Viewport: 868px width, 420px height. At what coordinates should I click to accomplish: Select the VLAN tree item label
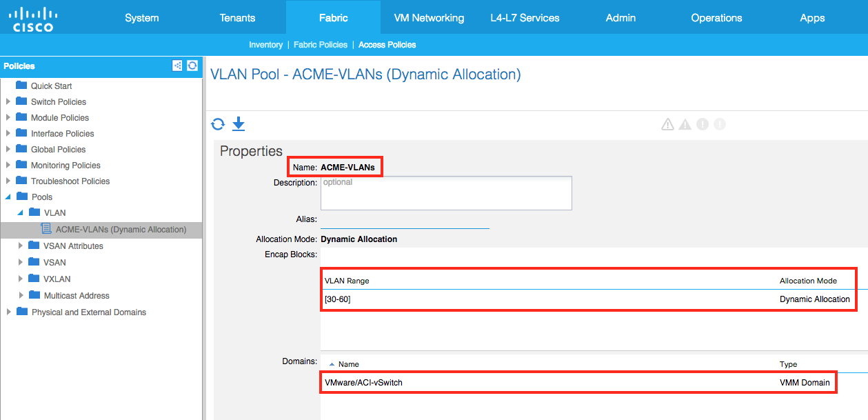55,212
